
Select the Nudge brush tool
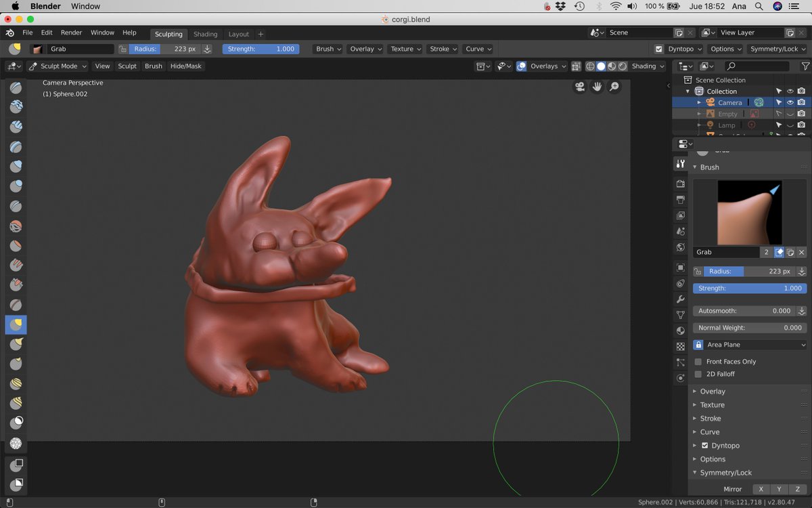(x=16, y=383)
